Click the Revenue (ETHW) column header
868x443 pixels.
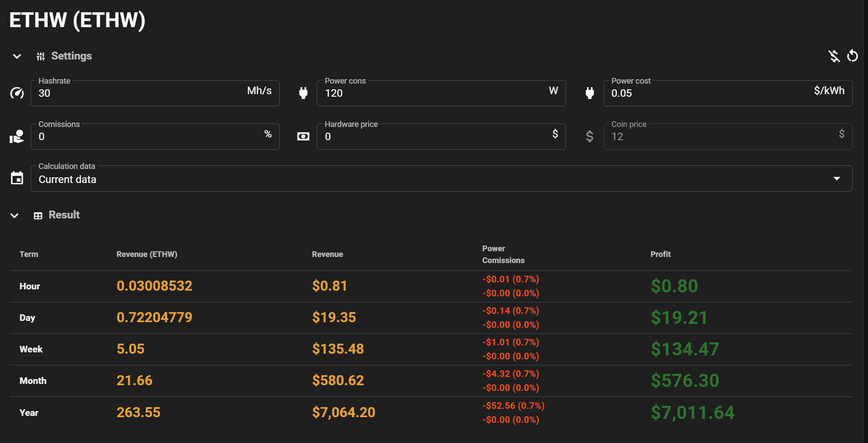pos(147,254)
